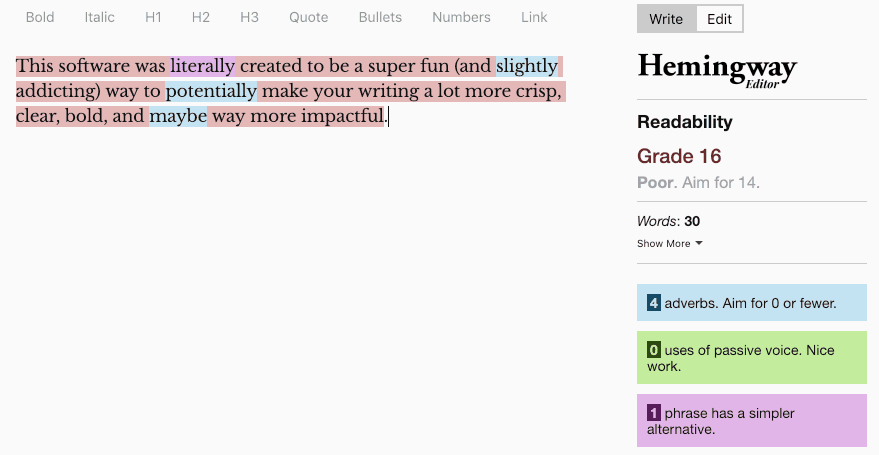Click highlighted word 'literally' in text

coord(202,66)
